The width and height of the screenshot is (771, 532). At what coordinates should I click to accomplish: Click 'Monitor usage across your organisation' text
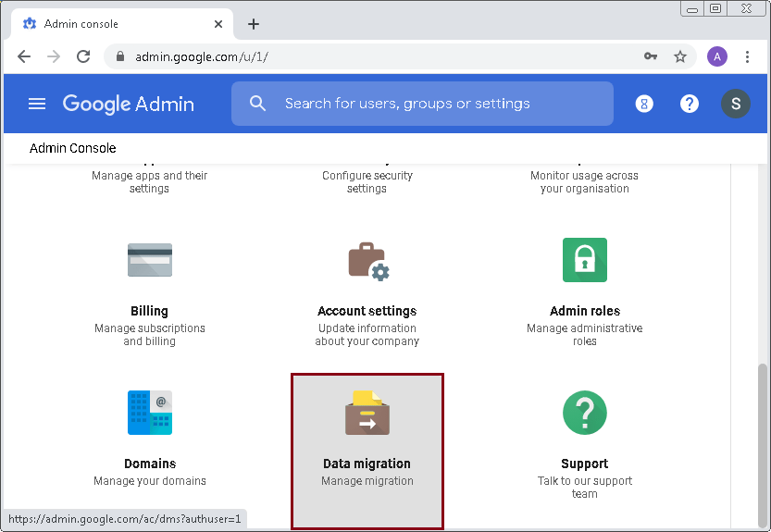pyautogui.click(x=585, y=182)
